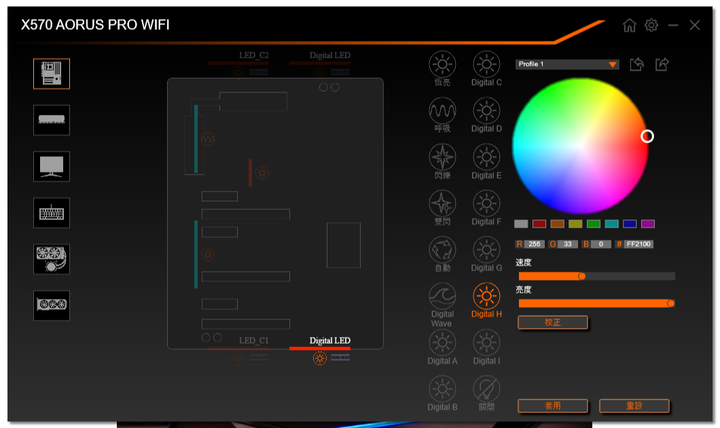This screenshot has width=720, height=428.
Task: Select the graphics card device icon
Action: point(51,305)
